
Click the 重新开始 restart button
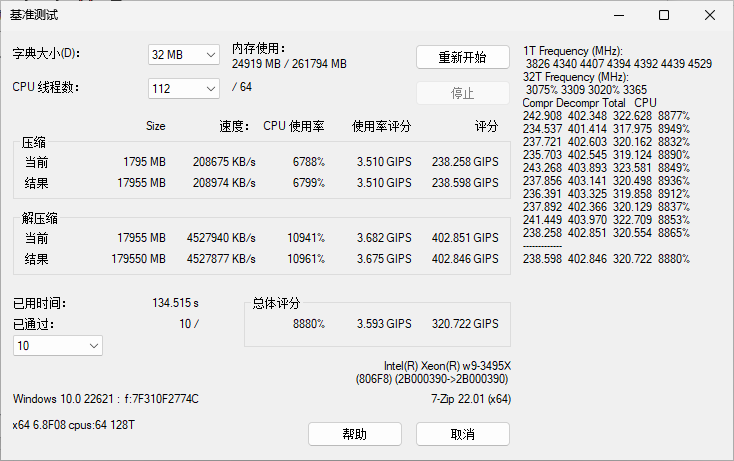click(x=462, y=57)
